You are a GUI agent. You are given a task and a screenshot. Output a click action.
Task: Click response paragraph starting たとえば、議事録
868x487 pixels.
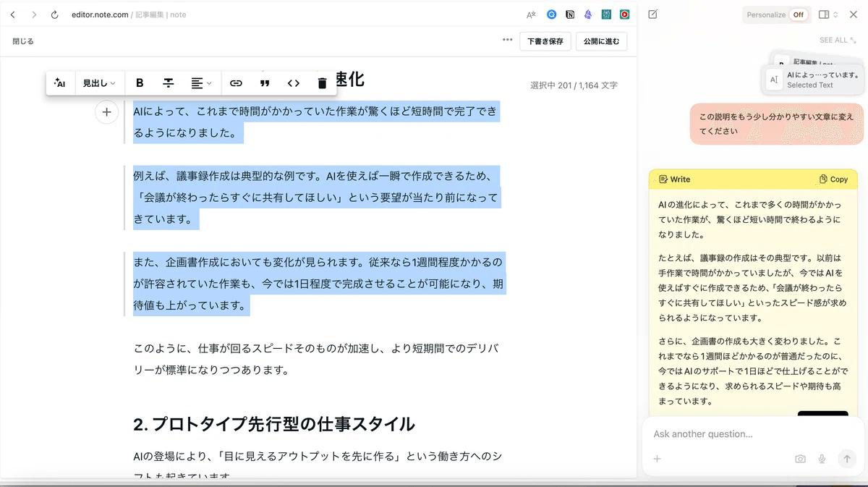[x=752, y=287]
